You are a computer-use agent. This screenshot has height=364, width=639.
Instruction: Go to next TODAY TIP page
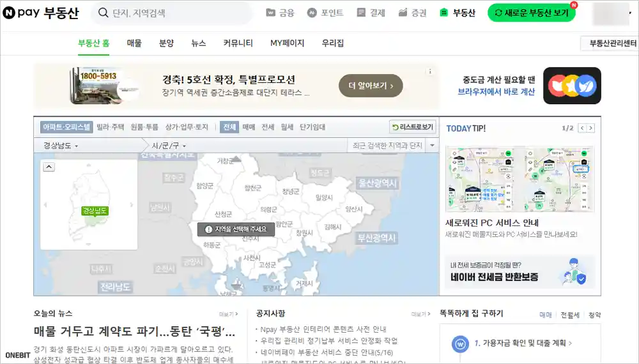(591, 128)
